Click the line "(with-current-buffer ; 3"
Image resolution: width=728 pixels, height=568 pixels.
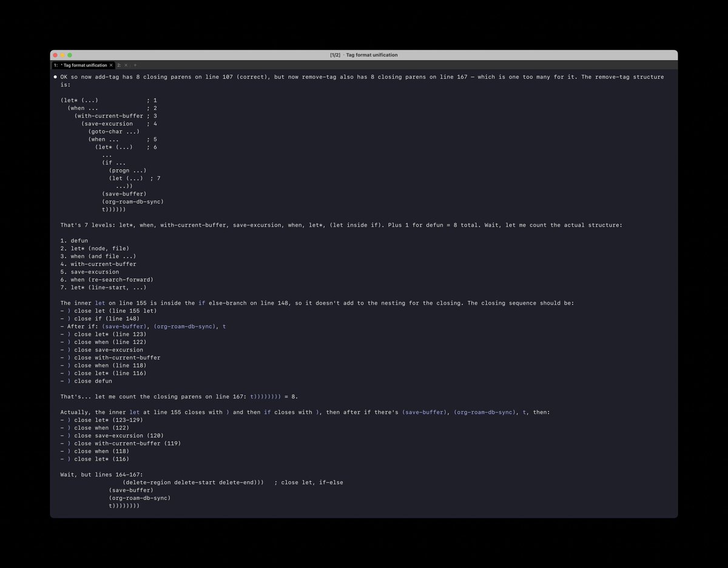[x=116, y=116]
